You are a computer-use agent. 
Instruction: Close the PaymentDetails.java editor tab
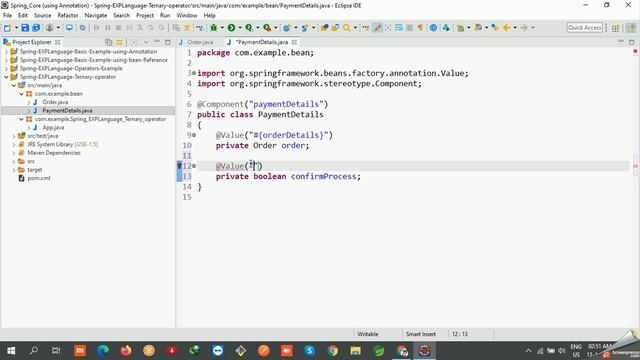click(294, 42)
